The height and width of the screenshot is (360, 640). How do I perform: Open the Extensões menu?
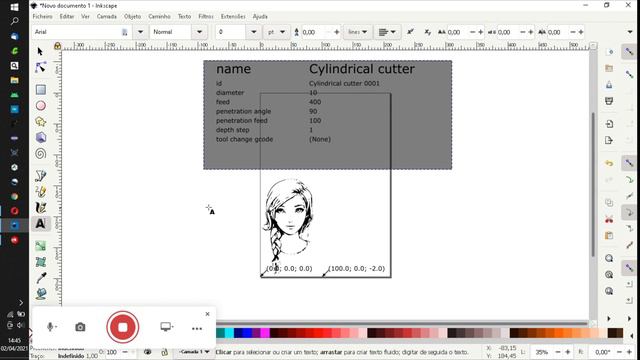tap(233, 17)
